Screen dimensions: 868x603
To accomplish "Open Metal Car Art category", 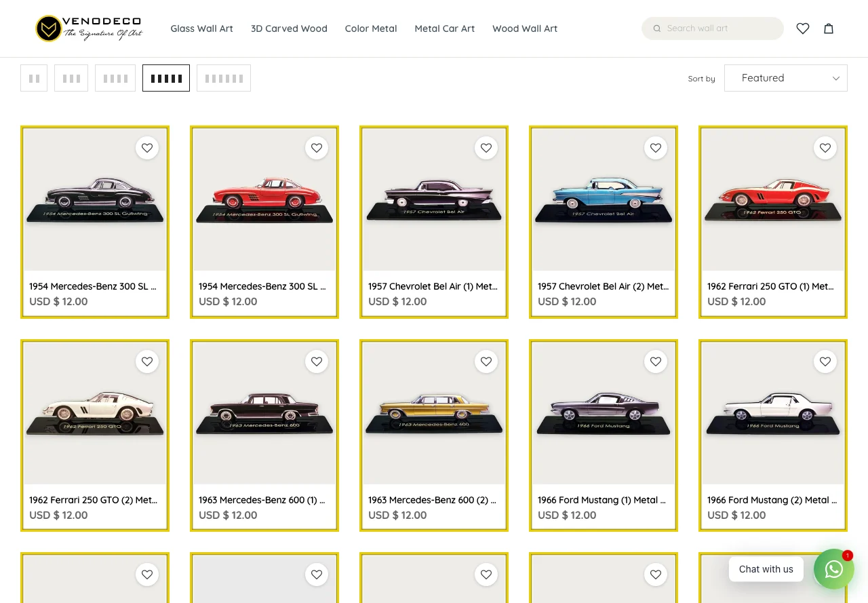I will [445, 28].
